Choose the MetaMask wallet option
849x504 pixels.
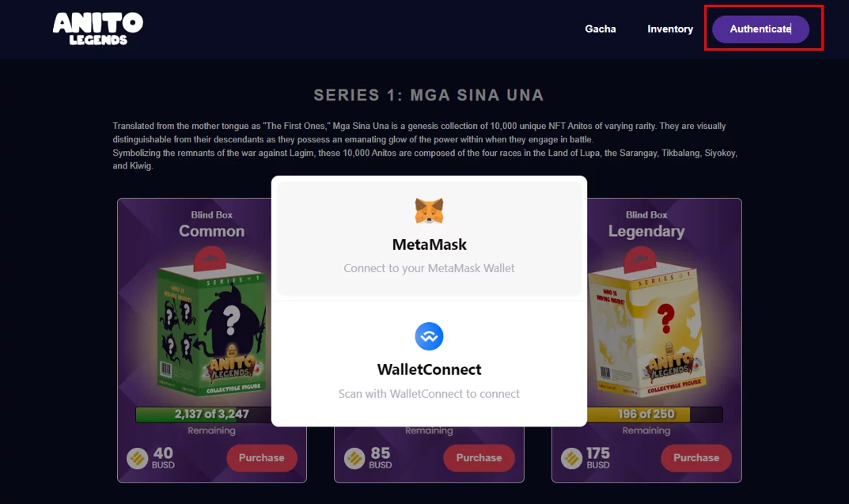click(429, 238)
